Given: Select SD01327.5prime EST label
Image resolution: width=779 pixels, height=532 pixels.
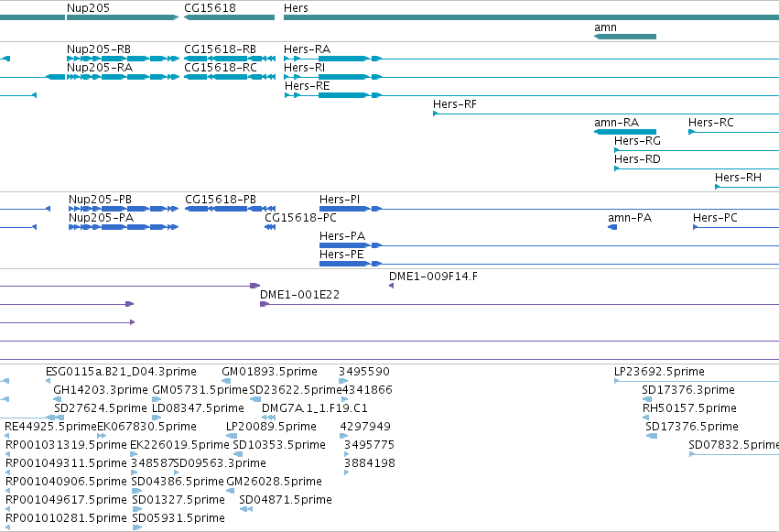Looking at the screenshot, I should 179,500.
